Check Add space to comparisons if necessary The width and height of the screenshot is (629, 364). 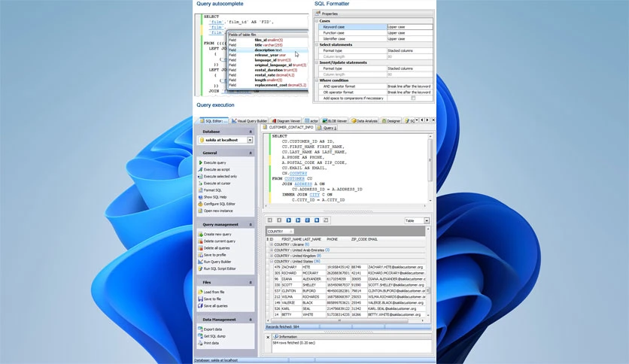[x=413, y=98]
